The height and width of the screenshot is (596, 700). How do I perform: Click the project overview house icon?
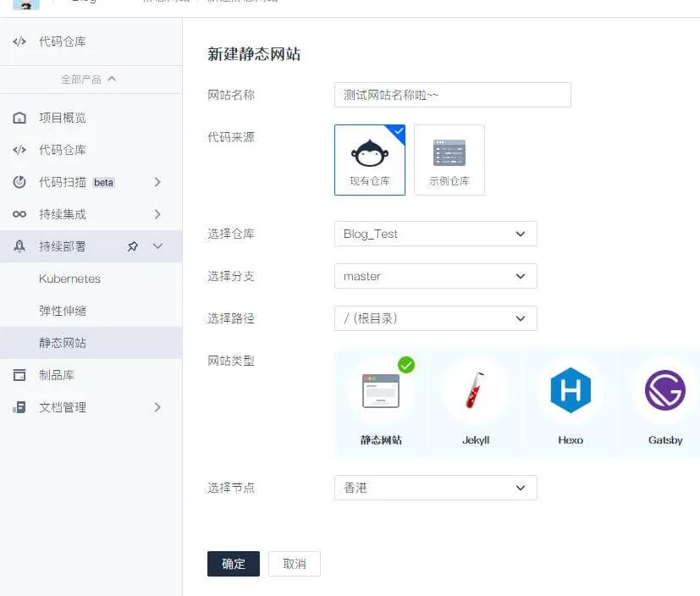pyautogui.click(x=19, y=118)
